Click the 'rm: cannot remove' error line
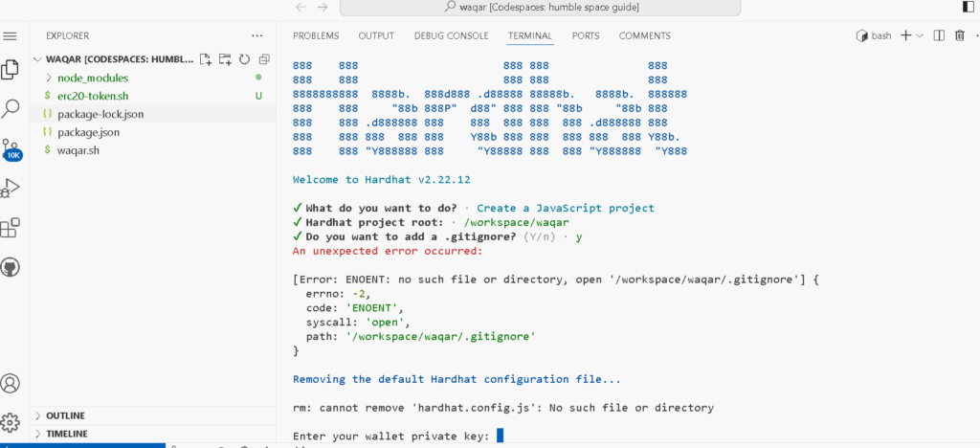980x448 pixels. click(503, 408)
